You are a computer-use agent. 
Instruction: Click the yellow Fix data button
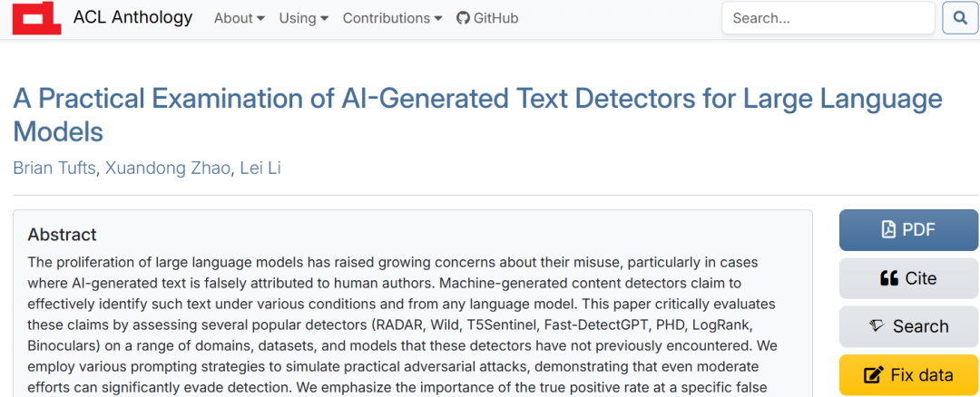coord(908,375)
